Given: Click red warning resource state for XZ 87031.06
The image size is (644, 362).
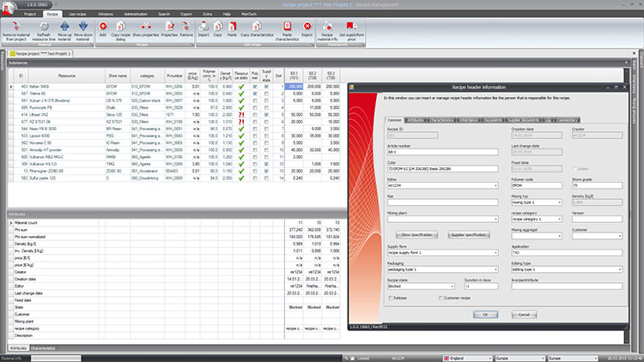Looking at the screenshot, I should [241, 122].
